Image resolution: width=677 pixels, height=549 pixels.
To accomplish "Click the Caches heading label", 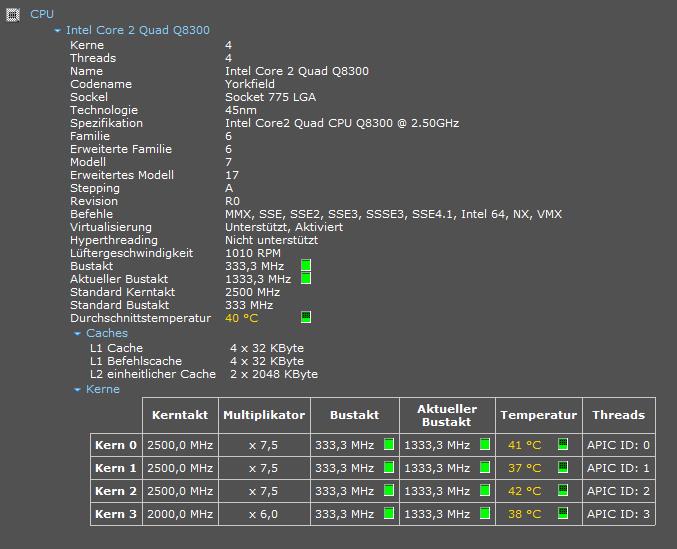I will [x=107, y=333].
